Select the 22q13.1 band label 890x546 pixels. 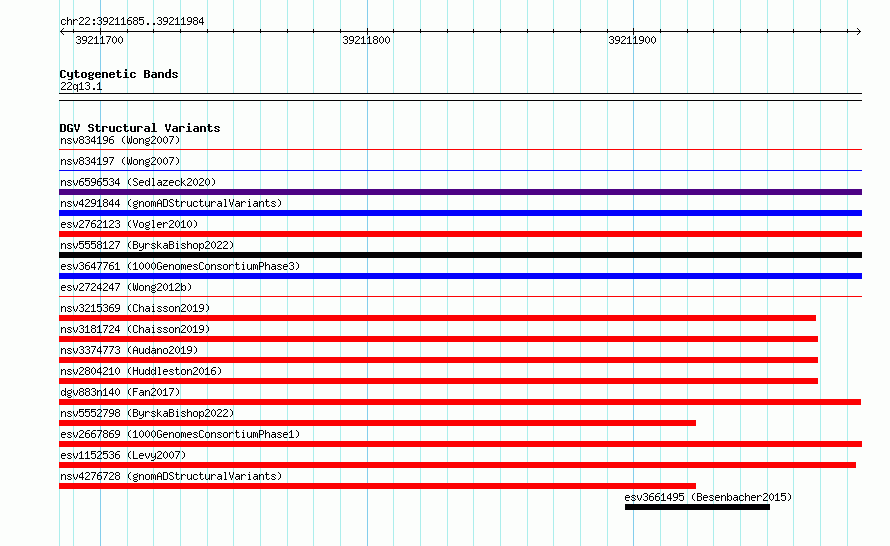point(81,86)
